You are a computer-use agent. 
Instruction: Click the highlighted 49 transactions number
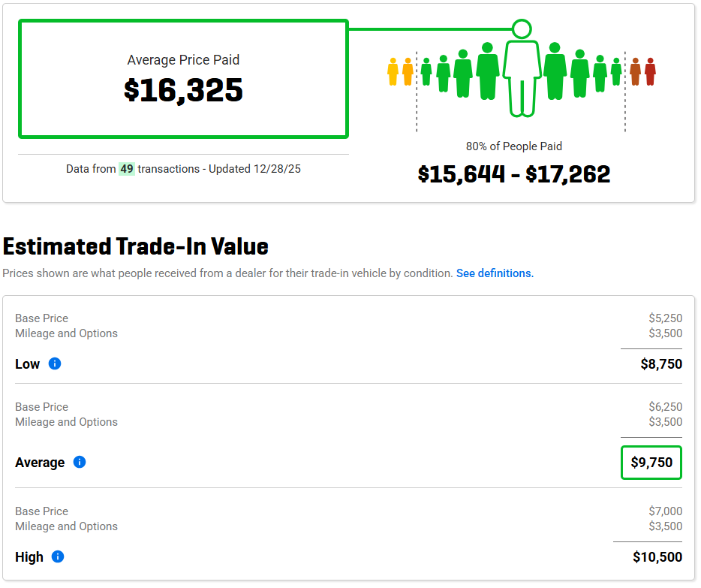coord(127,169)
